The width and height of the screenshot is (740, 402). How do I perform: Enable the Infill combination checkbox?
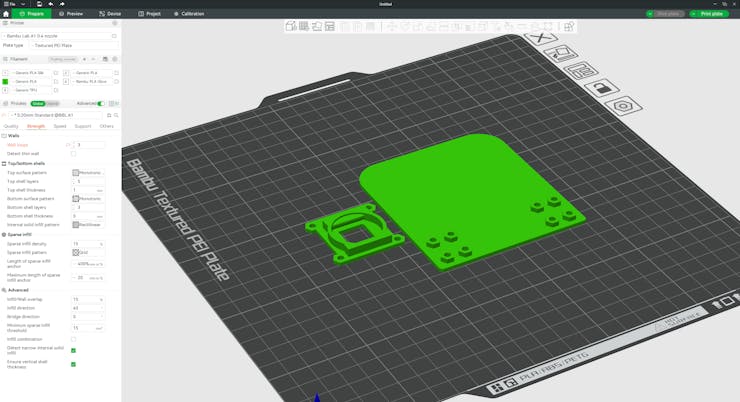(x=73, y=339)
